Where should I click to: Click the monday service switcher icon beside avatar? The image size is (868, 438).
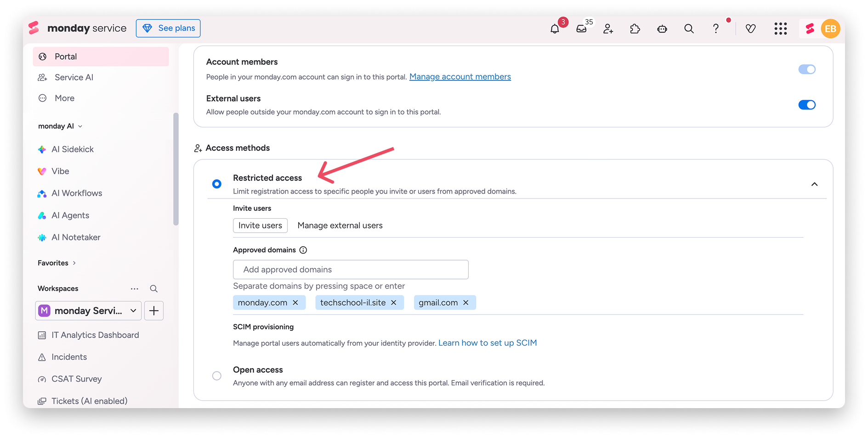(810, 28)
